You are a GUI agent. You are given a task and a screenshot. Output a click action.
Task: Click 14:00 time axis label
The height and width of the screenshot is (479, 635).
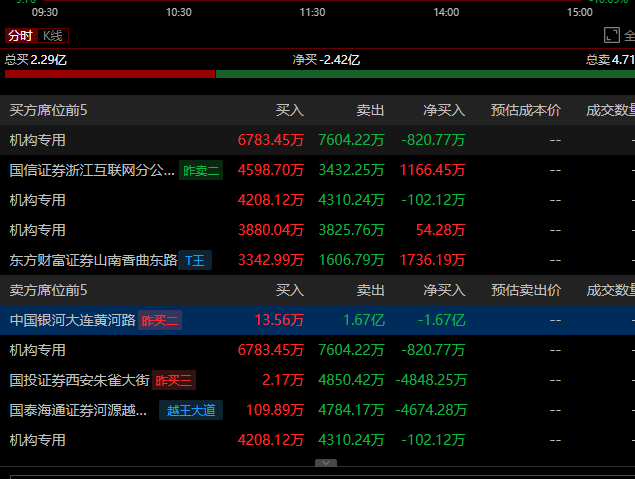click(x=446, y=12)
